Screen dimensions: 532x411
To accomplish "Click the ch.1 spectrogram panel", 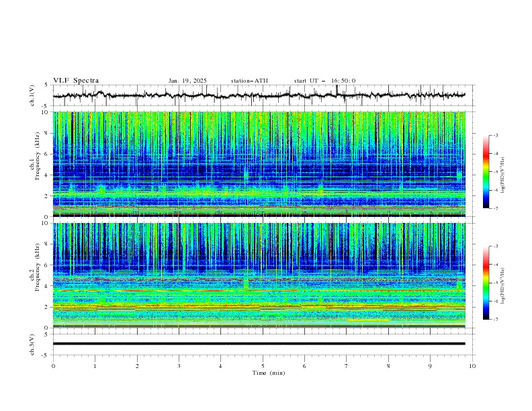I will [x=259, y=164].
